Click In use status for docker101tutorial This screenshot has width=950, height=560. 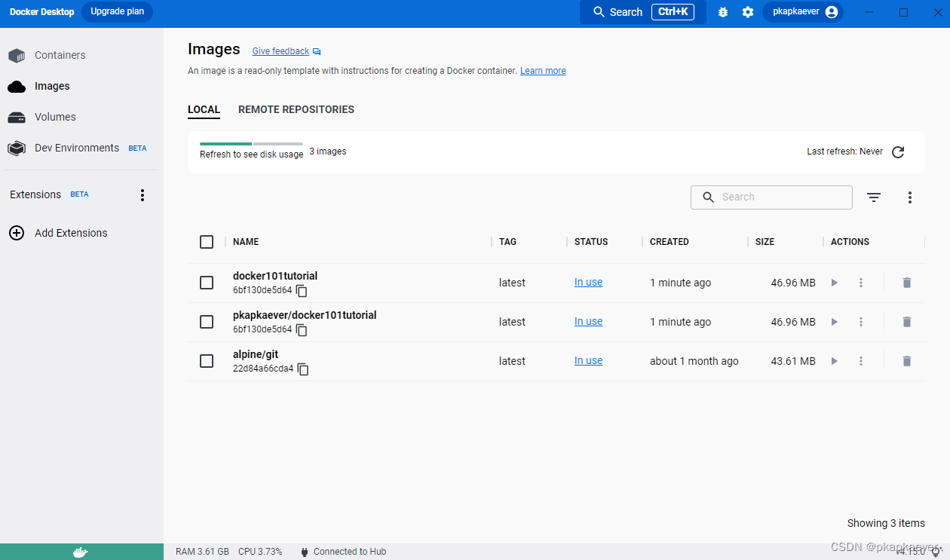tap(588, 283)
